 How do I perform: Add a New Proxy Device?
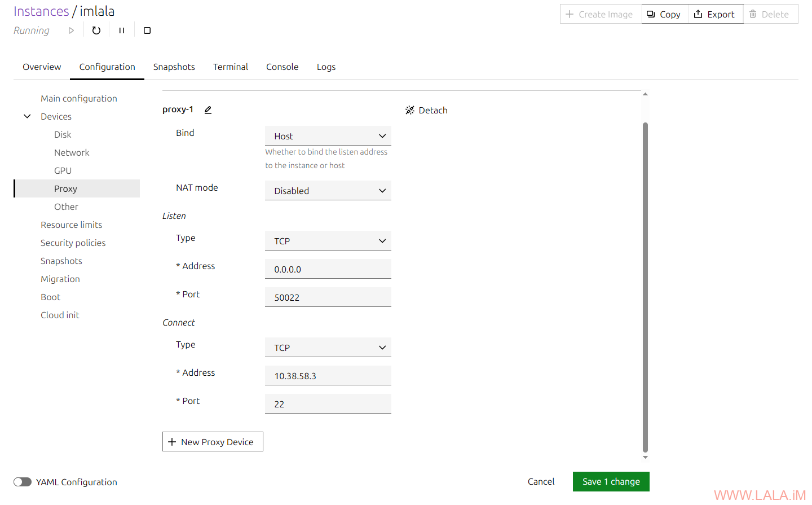click(x=213, y=442)
